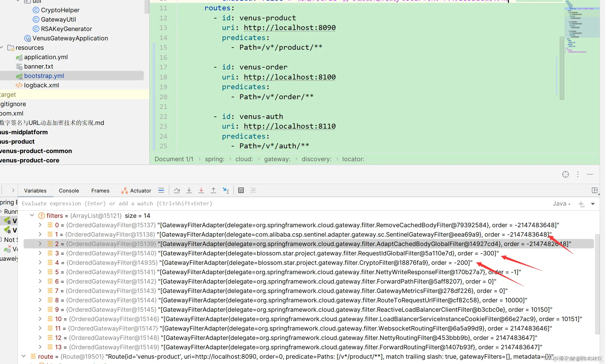Image resolution: width=605 pixels, height=364 pixels.
Task: Click the Run to Cursor icon
Action: tap(226, 190)
